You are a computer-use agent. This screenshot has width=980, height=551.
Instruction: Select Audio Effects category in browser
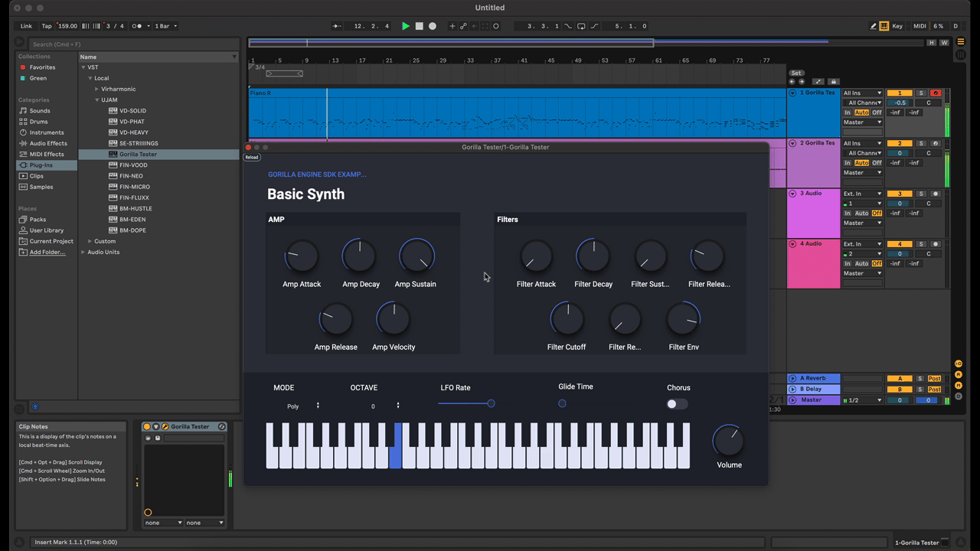click(x=48, y=143)
